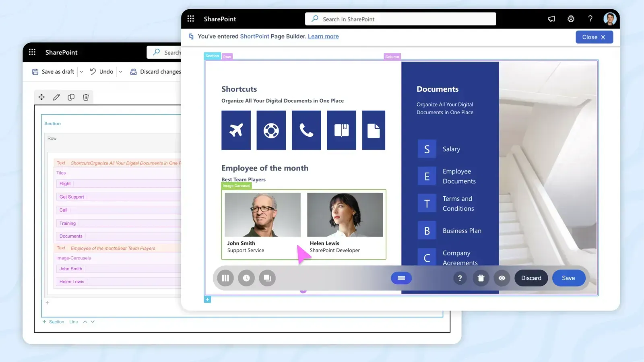Click the move handle icon in editor toolbar

41,97
